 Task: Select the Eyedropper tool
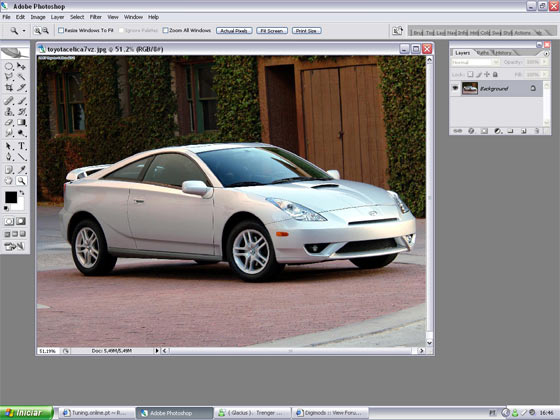click(22, 169)
